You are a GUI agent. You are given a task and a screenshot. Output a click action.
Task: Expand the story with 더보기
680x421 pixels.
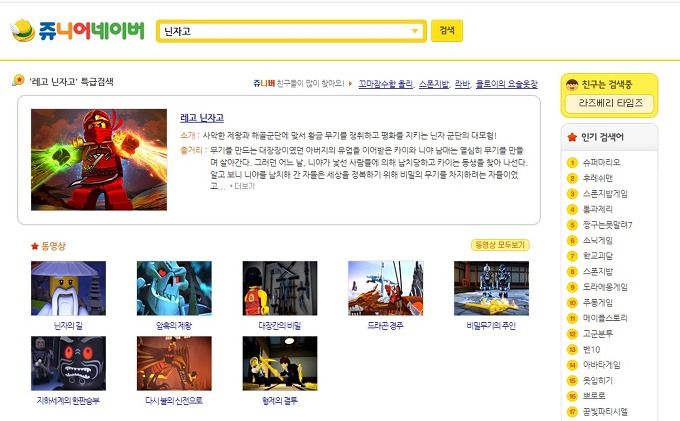[243, 186]
